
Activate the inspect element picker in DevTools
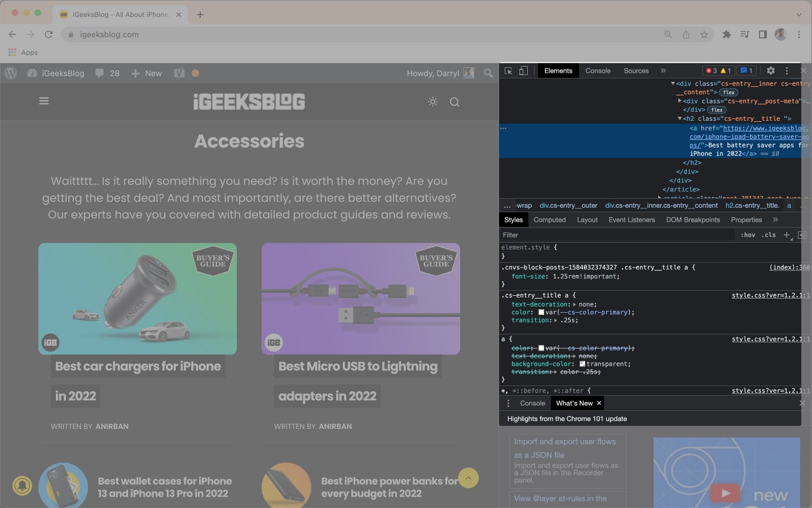pyautogui.click(x=508, y=71)
